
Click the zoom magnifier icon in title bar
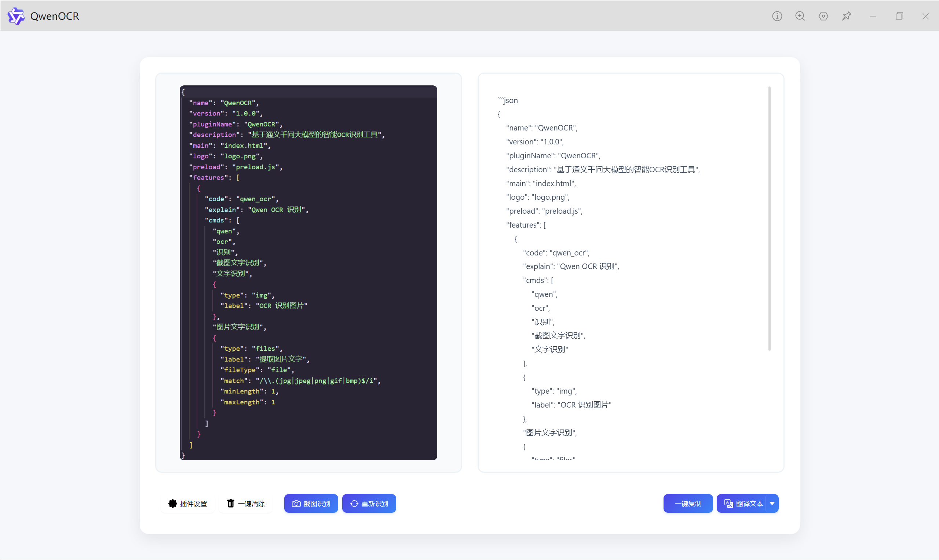[x=800, y=16]
